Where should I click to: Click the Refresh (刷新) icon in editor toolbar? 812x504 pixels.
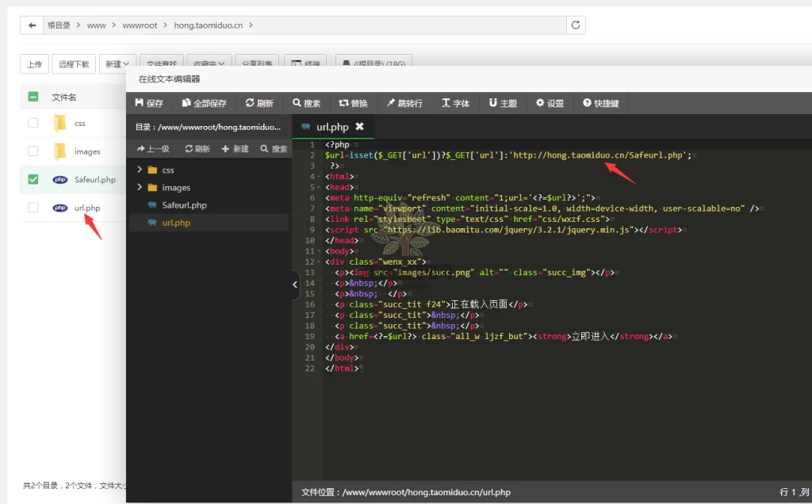(259, 103)
